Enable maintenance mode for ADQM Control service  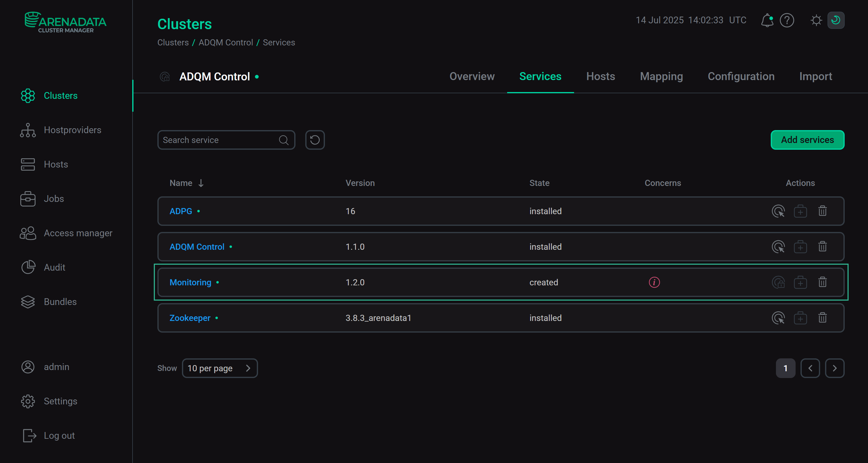pyautogui.click(x=801, y=247)
